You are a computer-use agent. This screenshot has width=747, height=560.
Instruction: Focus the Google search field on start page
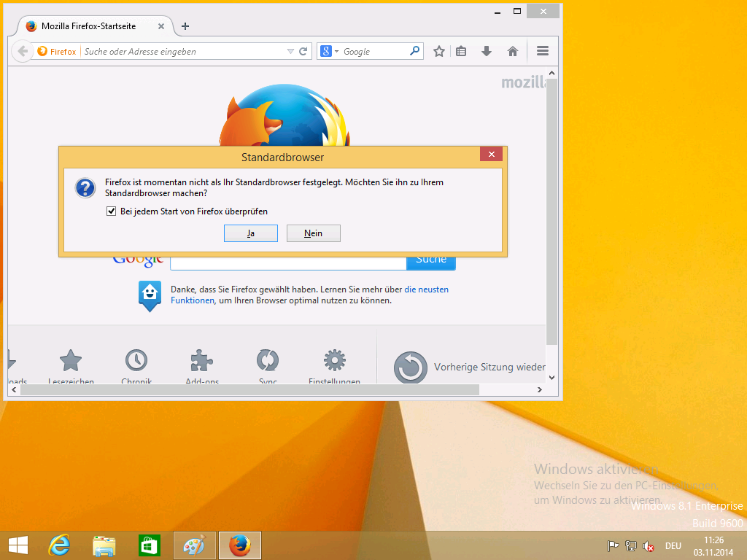288,262
